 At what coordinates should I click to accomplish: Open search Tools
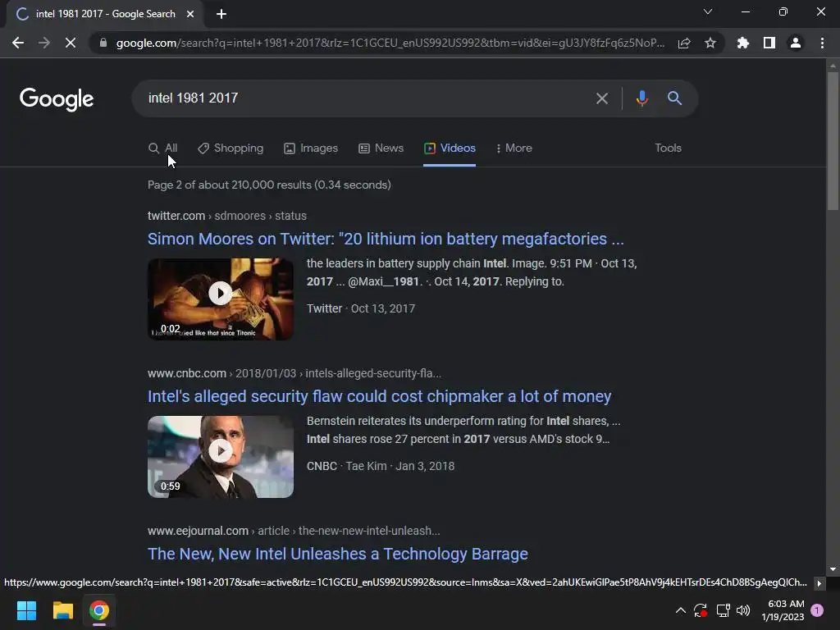(x=668, y=148)
